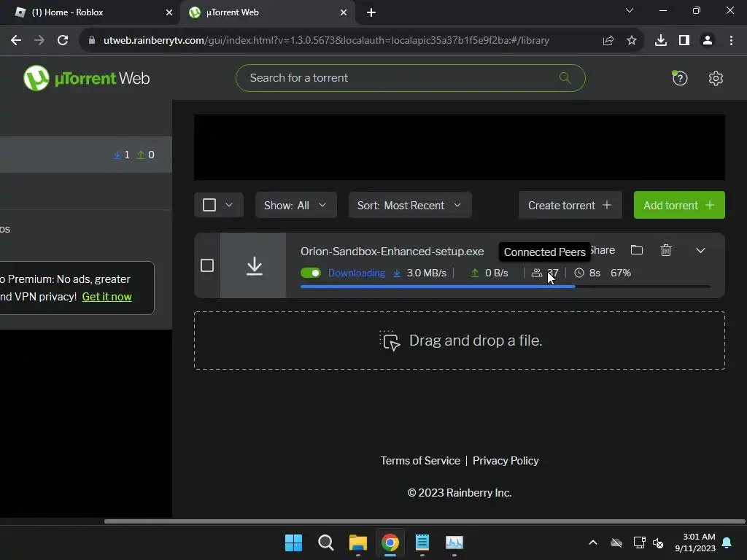
Task: Click the µTorrent Web logo
Action: [86, 78]
